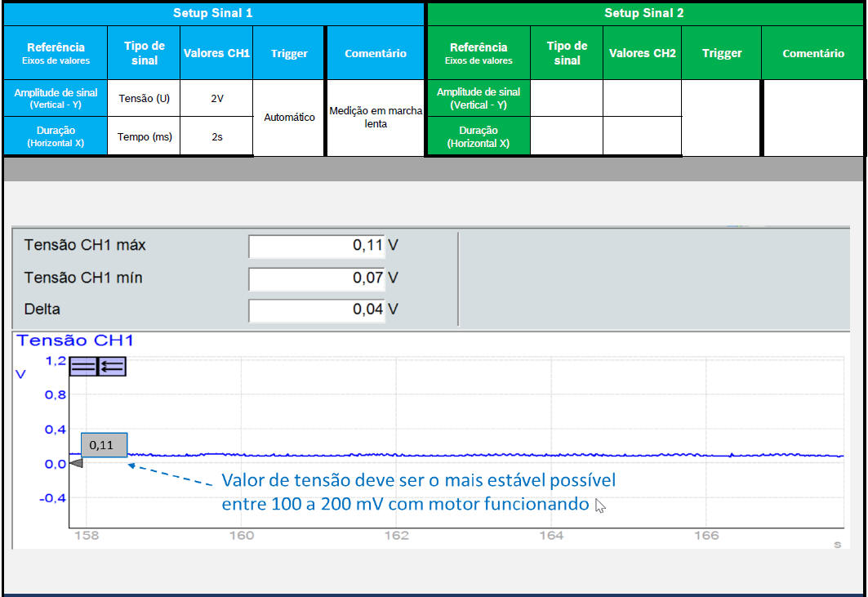Click the 2V Valores CH1 cell

(216, 98)
